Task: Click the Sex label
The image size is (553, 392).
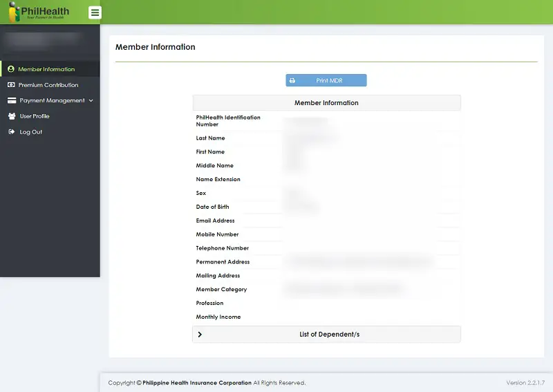Action: [x=201, y=193]
